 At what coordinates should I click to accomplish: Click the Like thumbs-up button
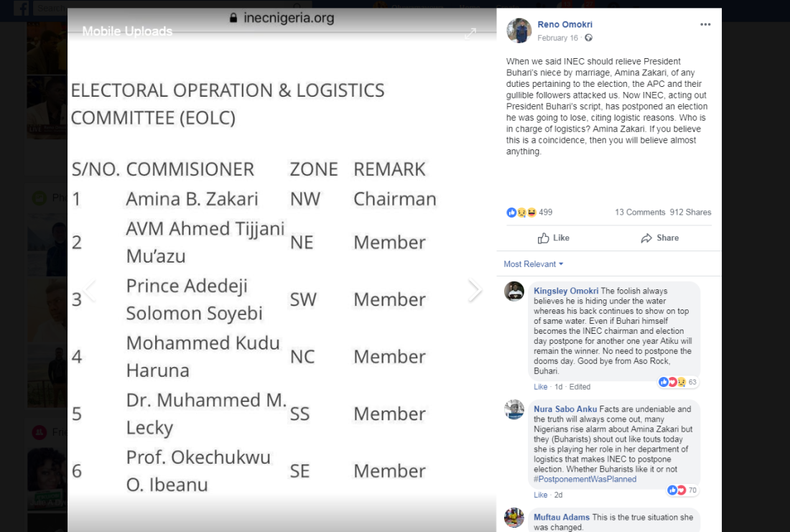(x=553, y=238)
